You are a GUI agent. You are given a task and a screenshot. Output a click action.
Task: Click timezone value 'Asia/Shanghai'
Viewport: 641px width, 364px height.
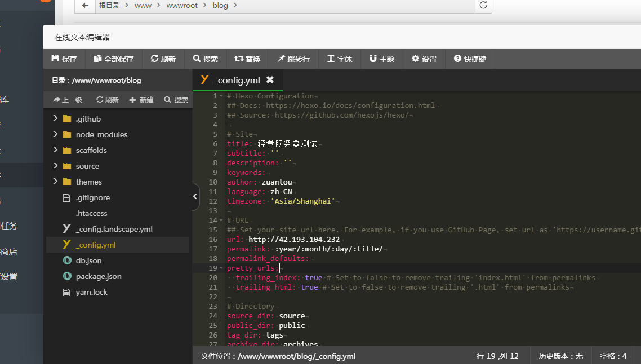point(302,201)
